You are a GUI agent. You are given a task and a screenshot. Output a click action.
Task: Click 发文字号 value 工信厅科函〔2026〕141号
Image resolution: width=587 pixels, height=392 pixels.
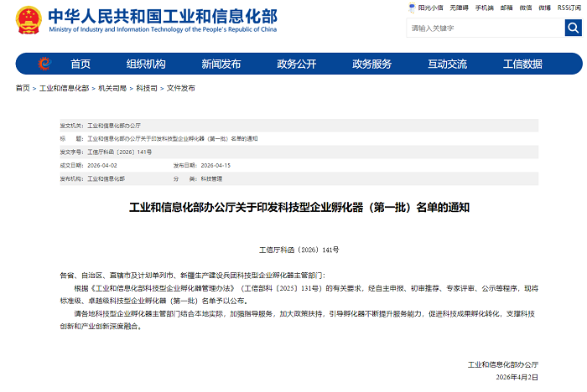coord(119,152)
